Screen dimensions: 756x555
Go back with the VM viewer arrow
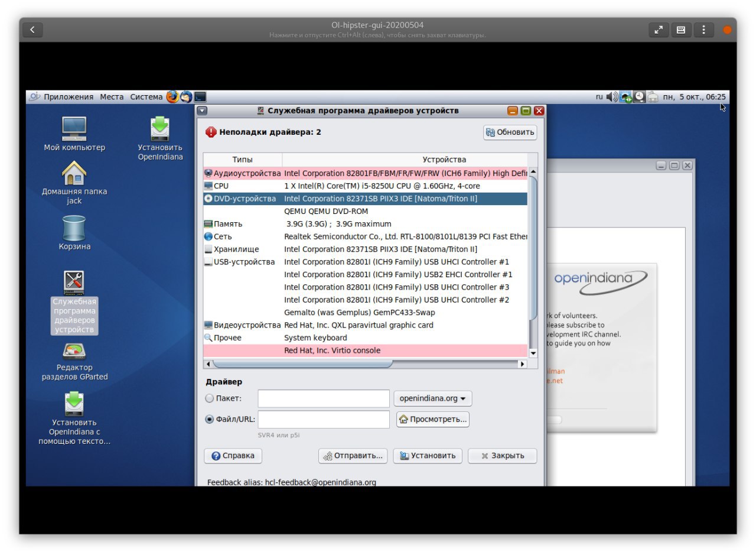pos(32,30)
